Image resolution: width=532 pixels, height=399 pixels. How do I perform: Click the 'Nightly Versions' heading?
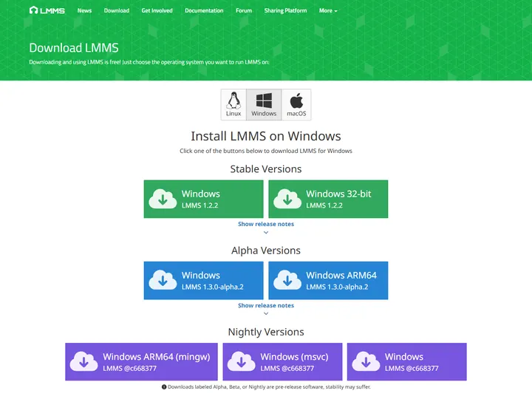(266, 332)
